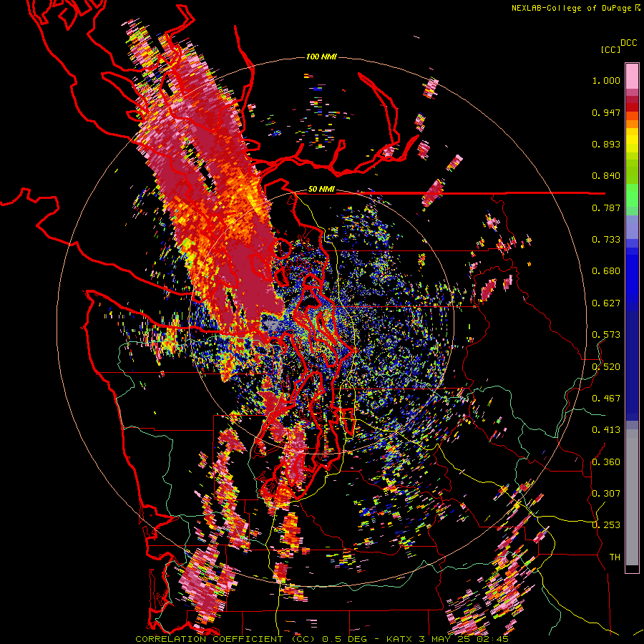Click the [CC] units label
The width and height of the screenshot is (644, 644).
click(611, 49)
